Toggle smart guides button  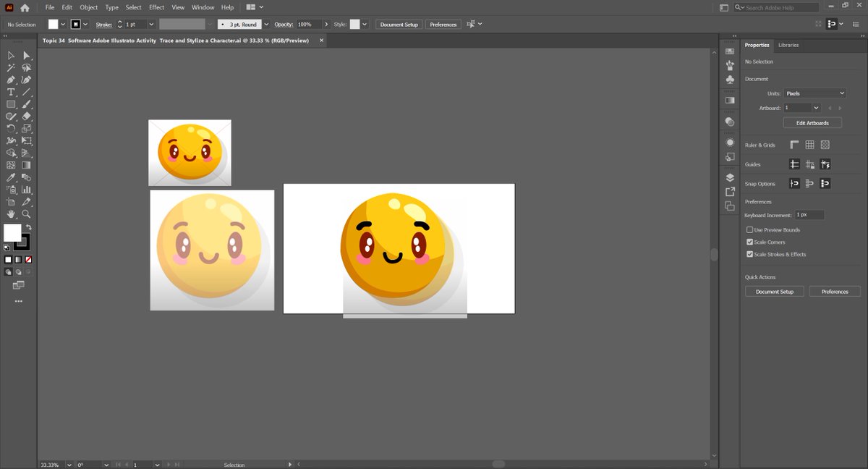(825, 164)
